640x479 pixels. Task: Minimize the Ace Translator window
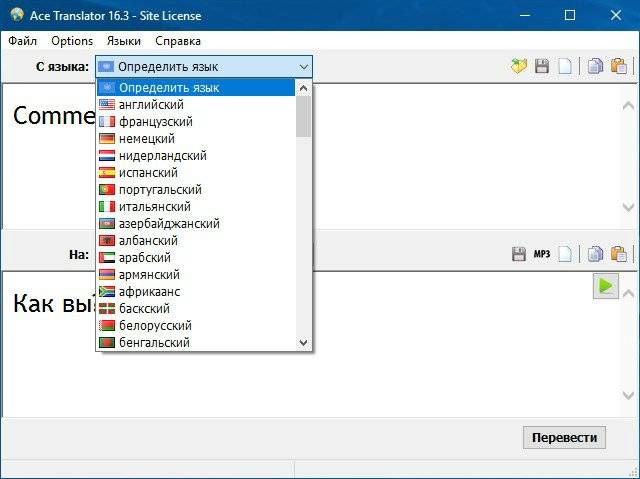[525, 16]
